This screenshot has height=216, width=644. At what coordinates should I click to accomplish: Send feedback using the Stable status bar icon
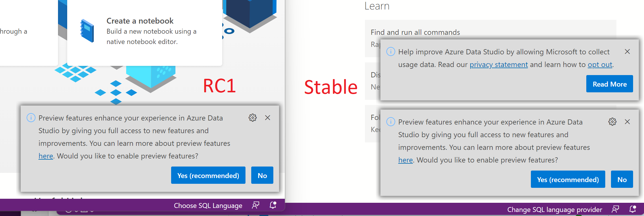point(616,209)
